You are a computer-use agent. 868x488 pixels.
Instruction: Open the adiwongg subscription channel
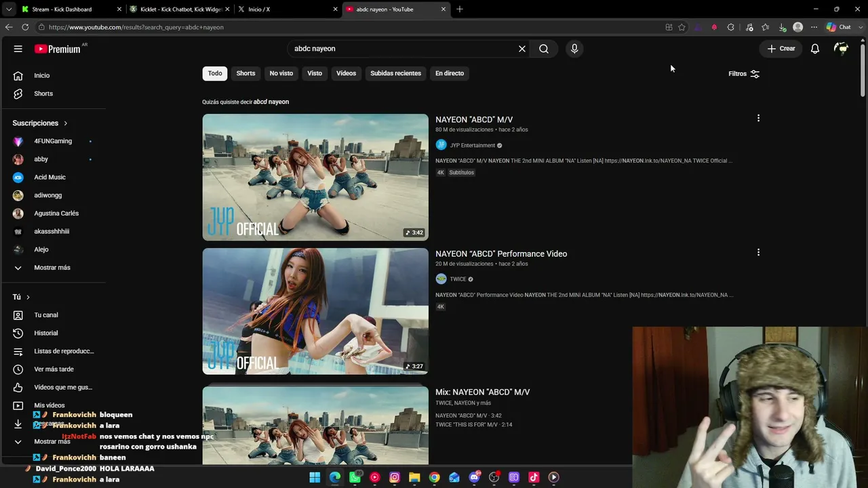(x=53, y=195)
